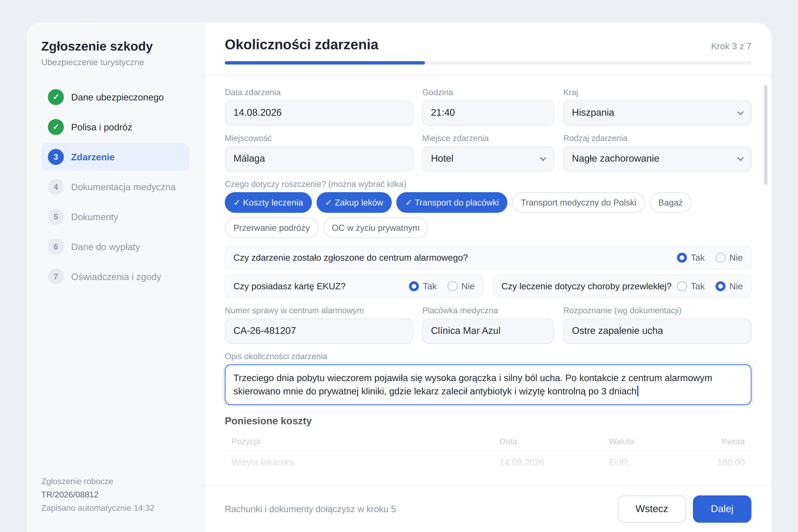Click step 5 circle next to Dokumenty
The width and height of the screenshot is (798, 532).
(56, 217)
